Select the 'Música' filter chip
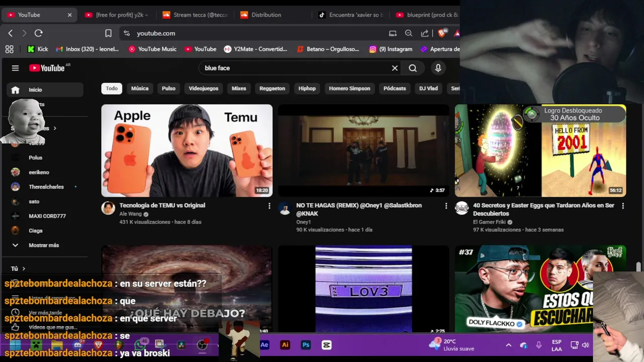Screen dimensions: 644x362 [x=140, y=88]
